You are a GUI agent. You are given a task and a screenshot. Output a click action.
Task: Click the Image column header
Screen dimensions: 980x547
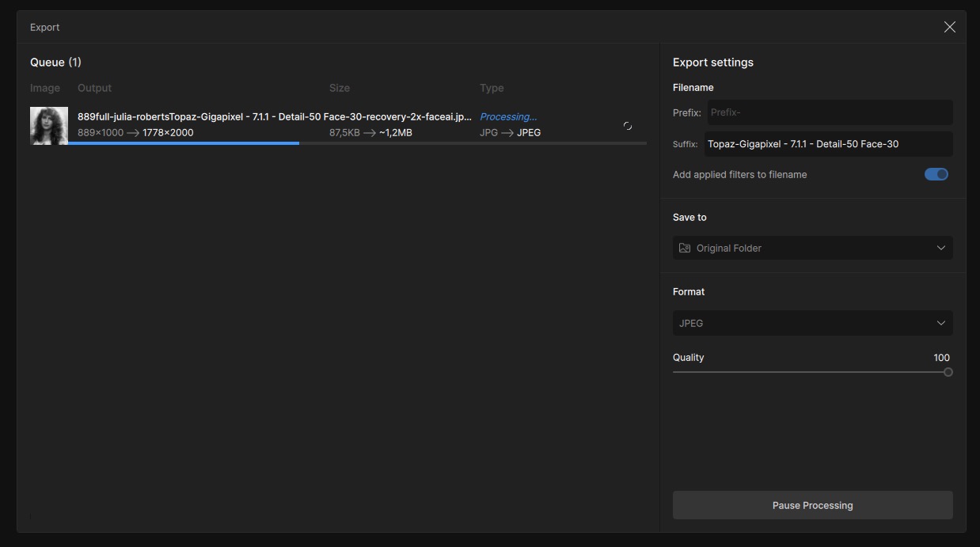pos(45,88)
